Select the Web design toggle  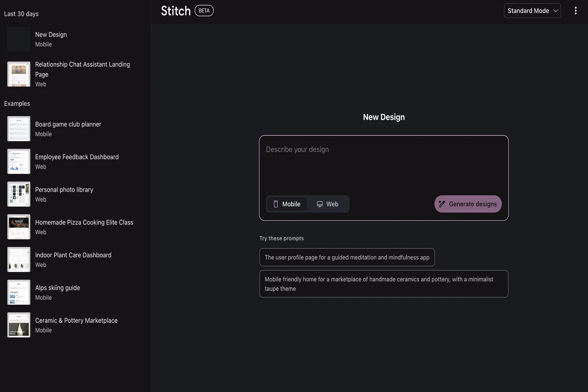click(327, 204)
